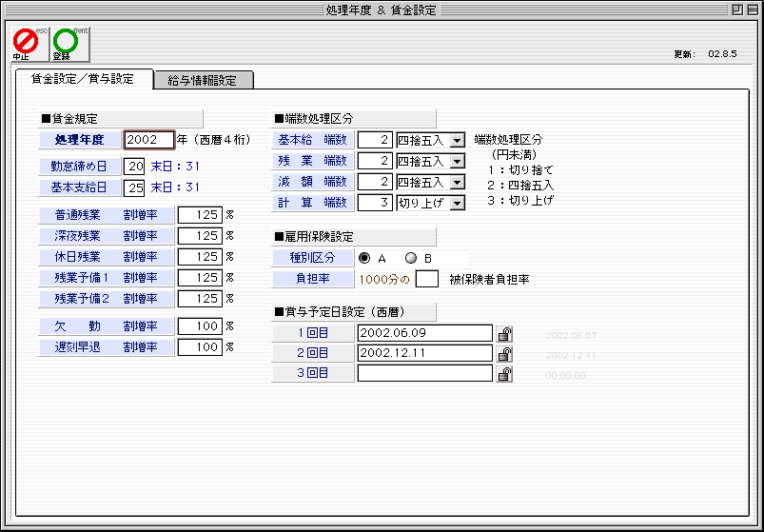Click the window zoom box in title bar
The image size is (764, 532).
[736, 9]
